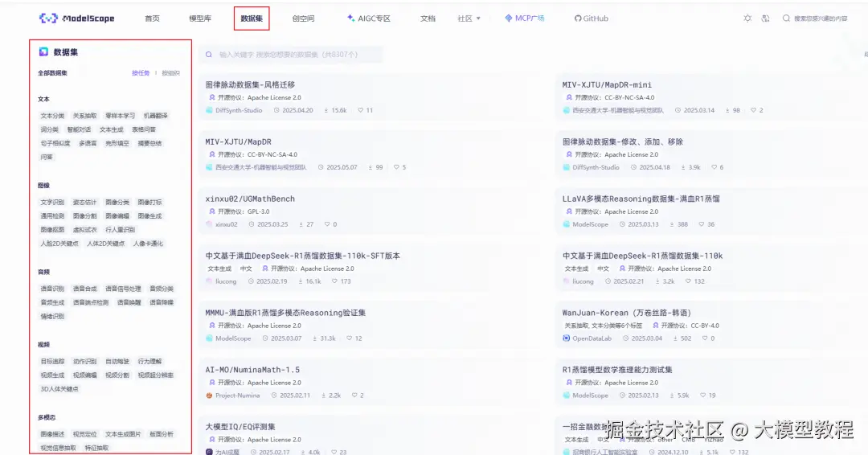Open WanJuan-Korean (万卷丝路-韩语) dataset
868x455 pixels.
tap(627, 313)
